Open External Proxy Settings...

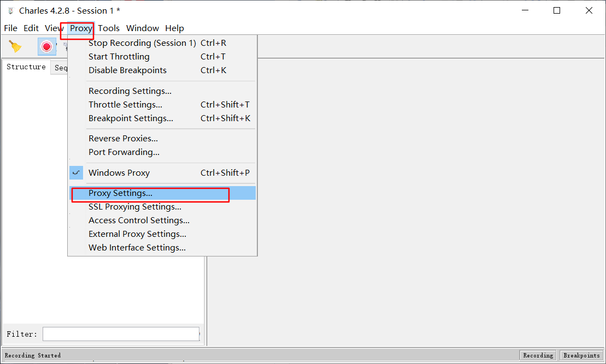[x=162, y=234]
